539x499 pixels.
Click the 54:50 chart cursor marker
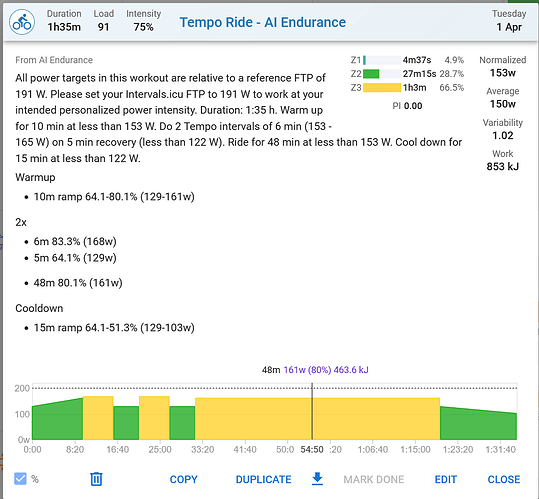[312, 450]
